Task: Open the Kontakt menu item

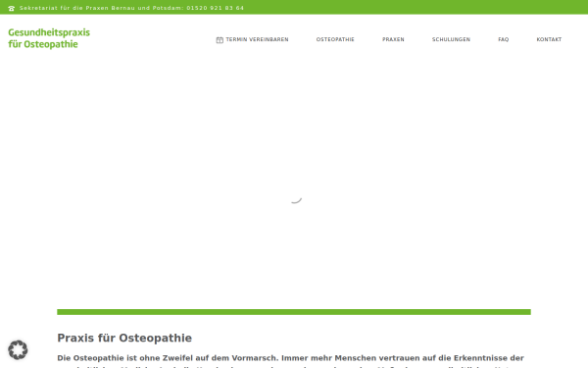Action: [549, 39]
